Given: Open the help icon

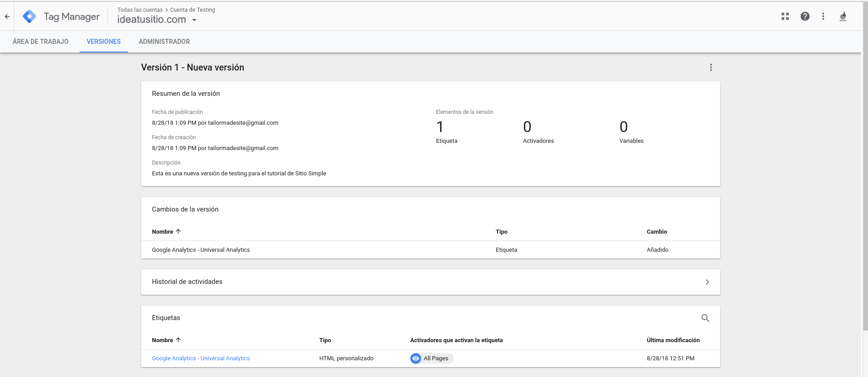Looking at the screenshot, I should [x=805, y=16].
